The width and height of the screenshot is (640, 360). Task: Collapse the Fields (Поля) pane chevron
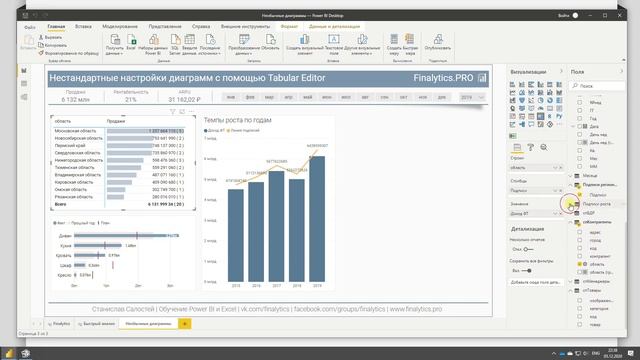pyautogui.click(x=621, y=71)
